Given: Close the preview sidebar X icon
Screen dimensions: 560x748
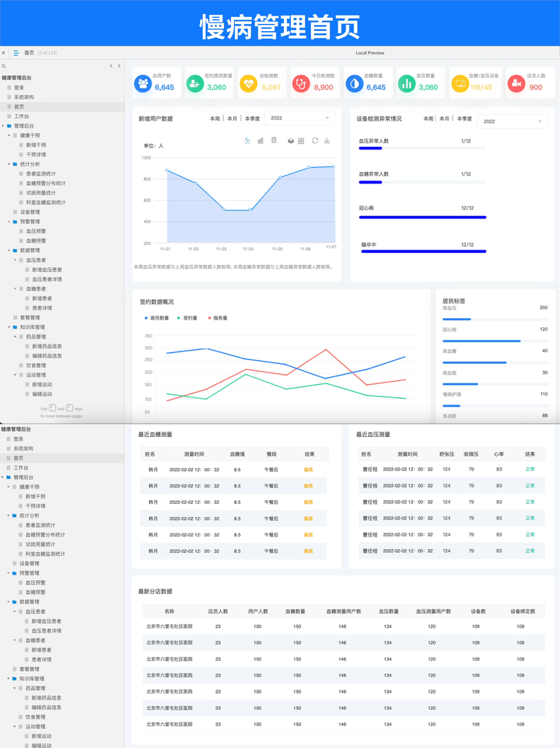Looking at the screenshot, I should click(x=3, y=53).
